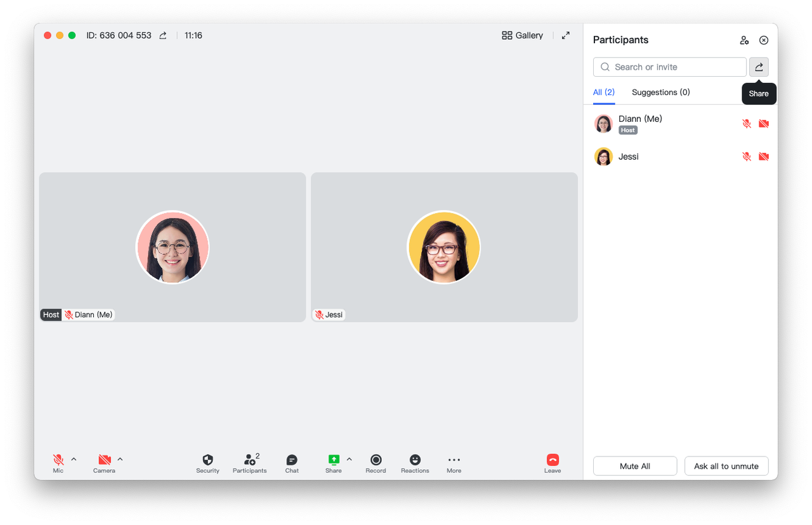This screenshot has height=525, width=812.
Task: Click the red Leave meeting button
Action: 553,463
